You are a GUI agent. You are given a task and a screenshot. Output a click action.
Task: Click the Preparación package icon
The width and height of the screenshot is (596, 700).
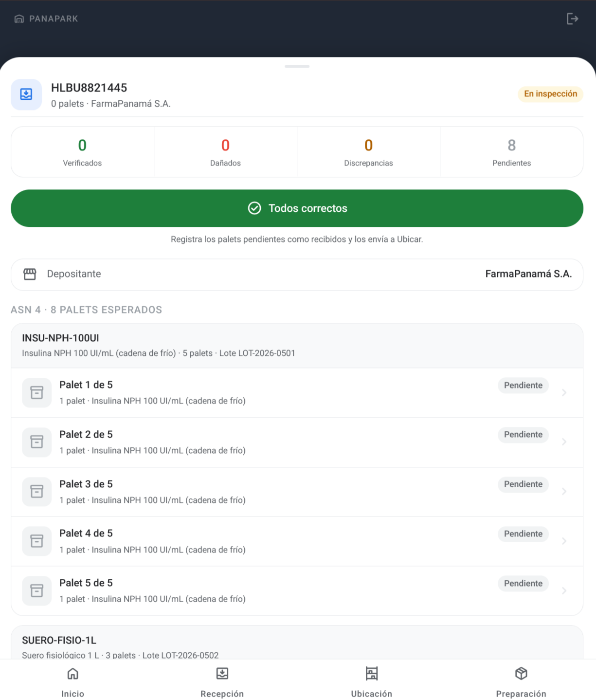point(521,674)
